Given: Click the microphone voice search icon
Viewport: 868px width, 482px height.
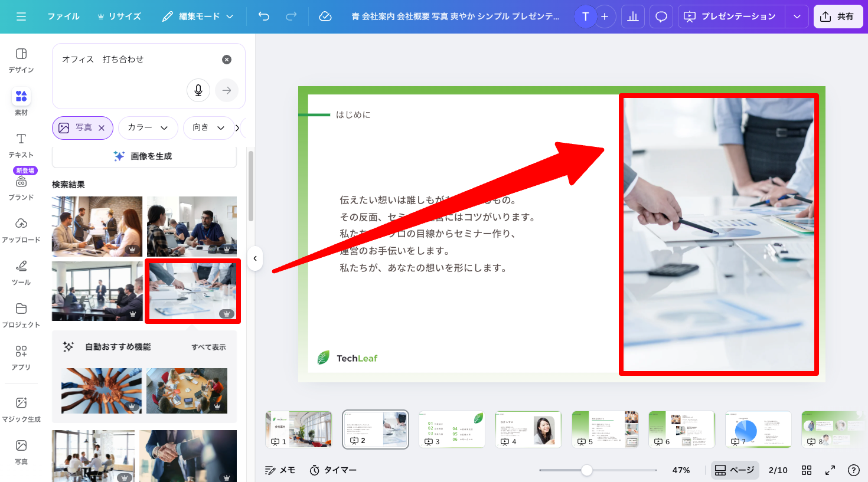Looking at the screenshot, I should 198,90.
